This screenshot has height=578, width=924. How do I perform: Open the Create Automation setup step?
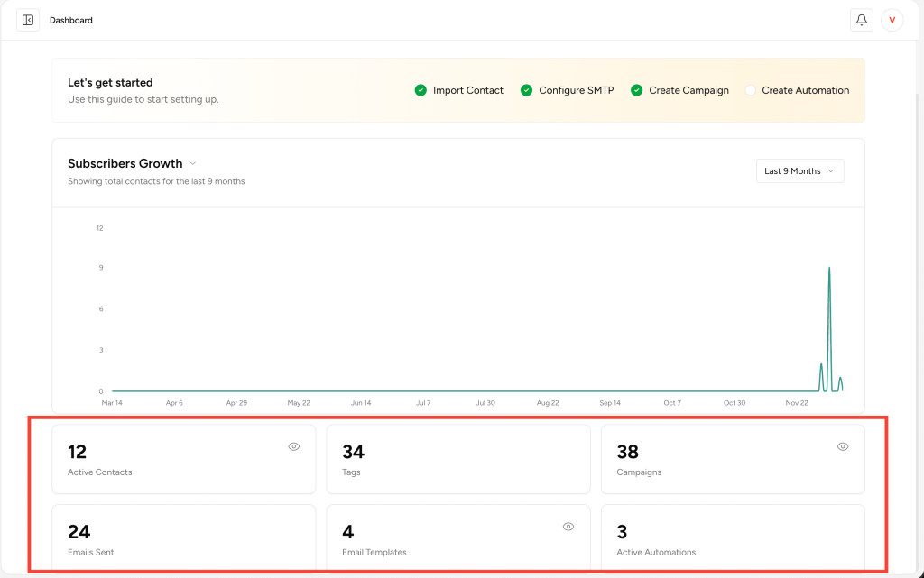[x=805, y=90]
